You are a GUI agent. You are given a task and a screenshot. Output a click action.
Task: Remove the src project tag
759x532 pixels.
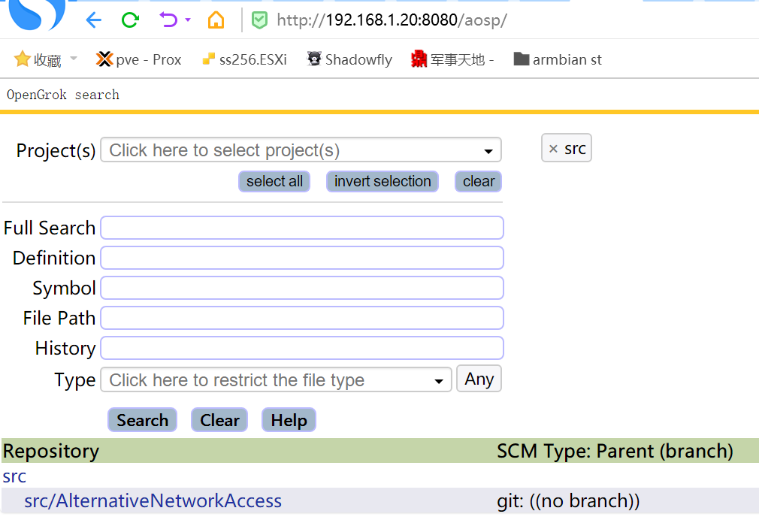click(x=553, y=149)
